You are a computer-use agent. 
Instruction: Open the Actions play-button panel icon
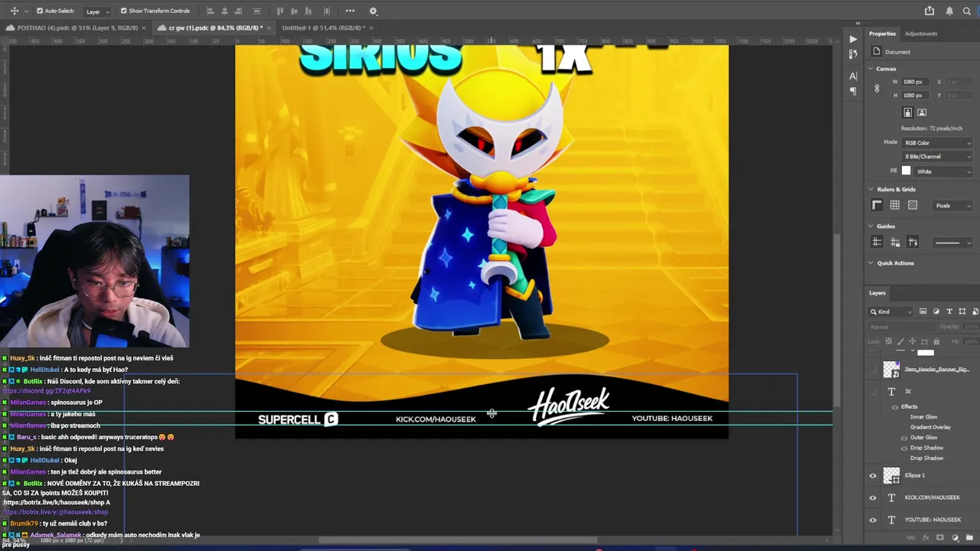point(853,39)
